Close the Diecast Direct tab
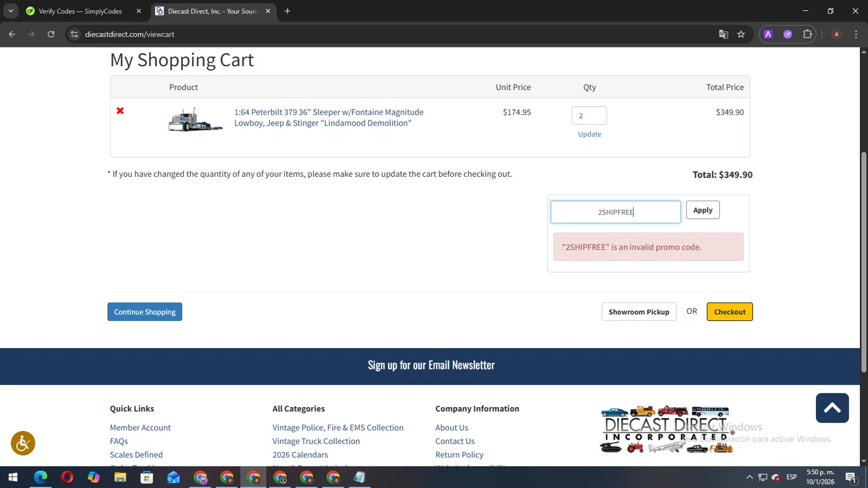868x488 pixels. click(x=268, y=11)
